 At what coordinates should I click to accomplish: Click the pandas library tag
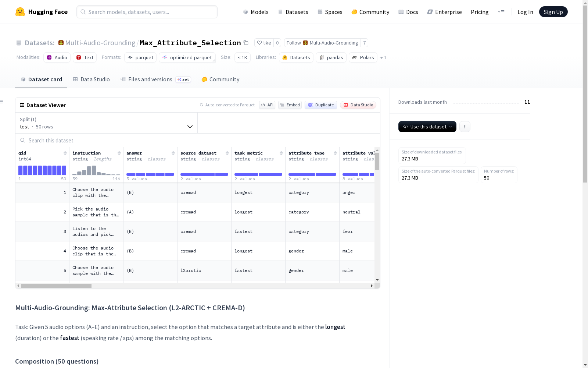click(331, 57)
